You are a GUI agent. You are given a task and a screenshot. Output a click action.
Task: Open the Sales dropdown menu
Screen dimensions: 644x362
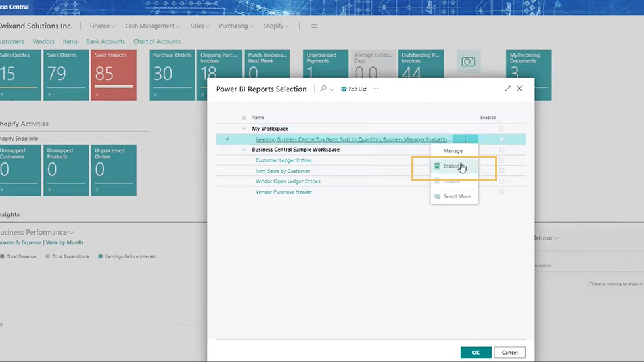click(200, 26)
